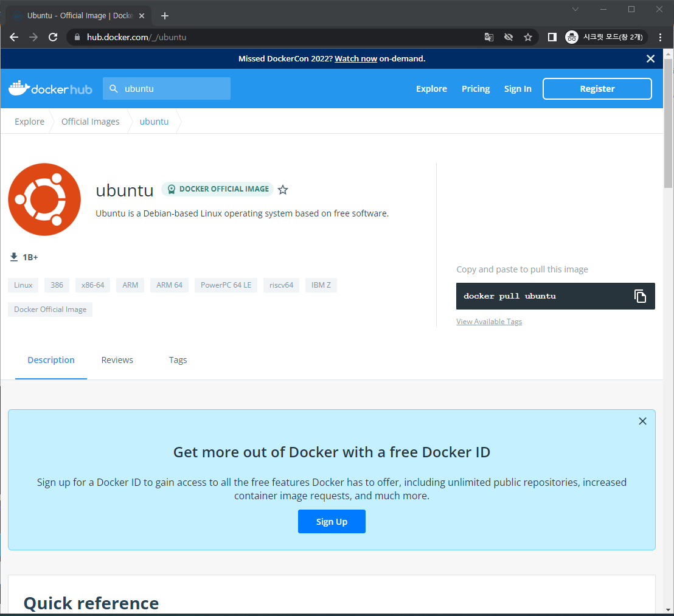674x616 pixels.
Task: Click the ARM architecture chip
Action: pos(130,285)
